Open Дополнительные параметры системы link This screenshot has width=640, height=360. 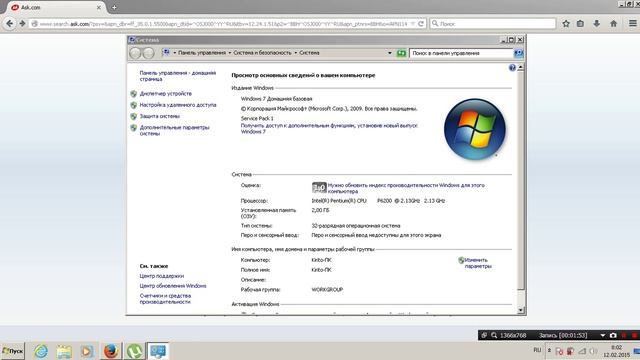coord(174,130)
